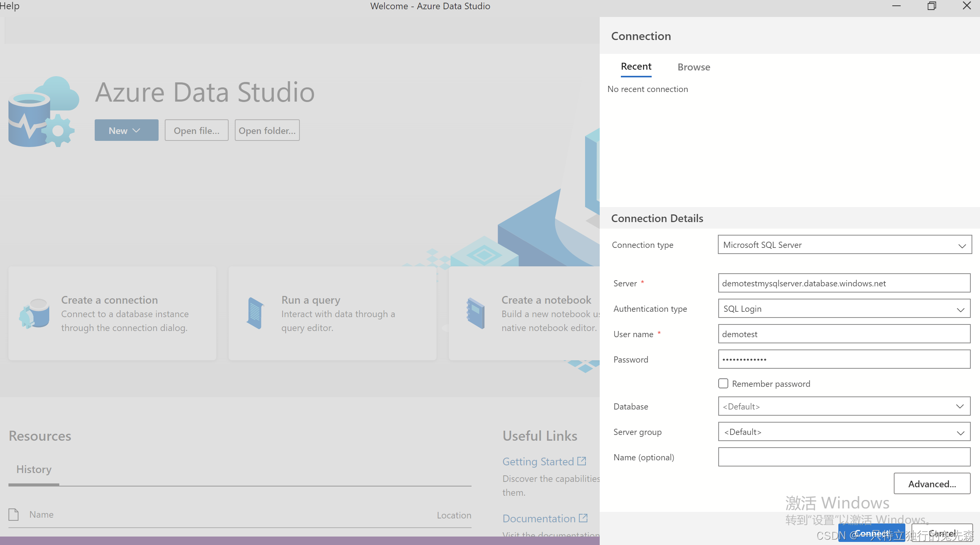Click the file icon in History header
The image size is (980, 545).
14,515
